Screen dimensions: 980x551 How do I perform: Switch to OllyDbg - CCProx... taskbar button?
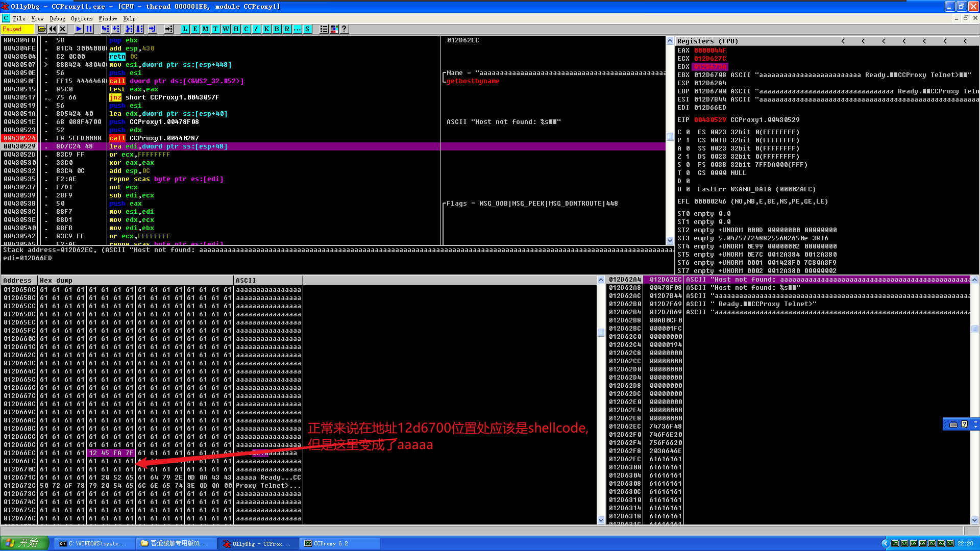[258, 543]
